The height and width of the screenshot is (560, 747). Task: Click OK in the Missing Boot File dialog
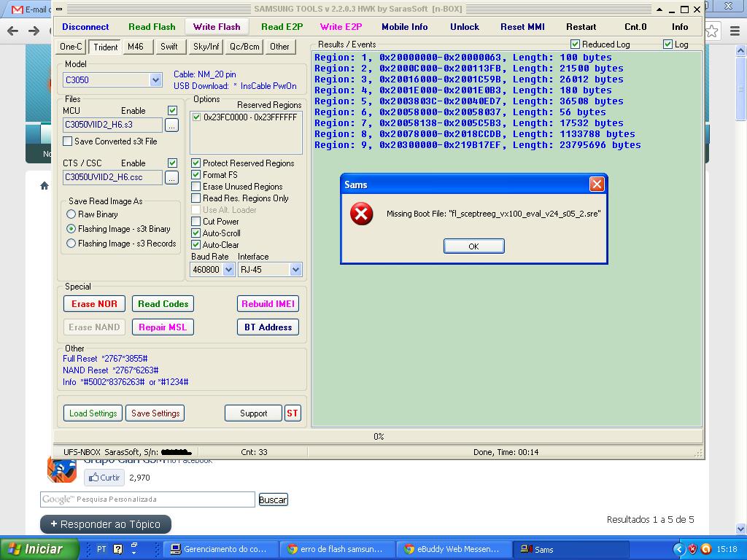pyautogui.click(x=473, y=246)
